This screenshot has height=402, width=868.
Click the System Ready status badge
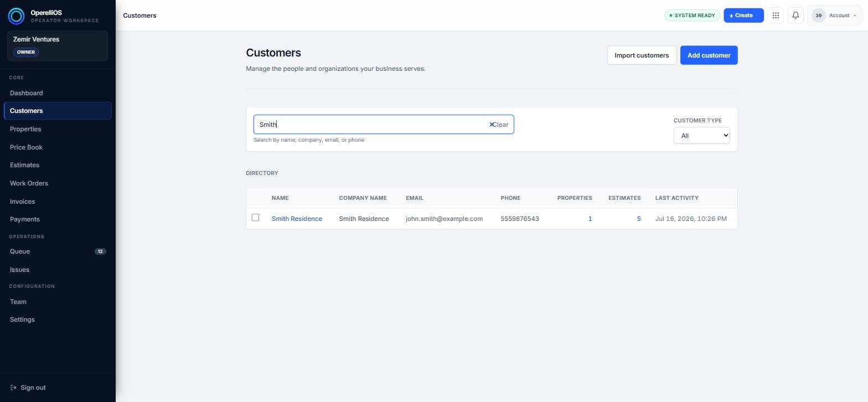692,16
